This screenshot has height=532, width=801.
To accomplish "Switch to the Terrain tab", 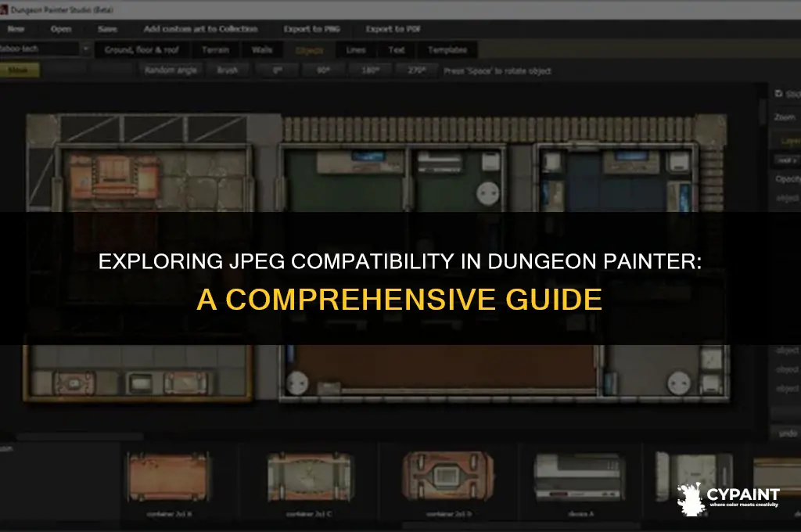I will [x=215, y=49].
